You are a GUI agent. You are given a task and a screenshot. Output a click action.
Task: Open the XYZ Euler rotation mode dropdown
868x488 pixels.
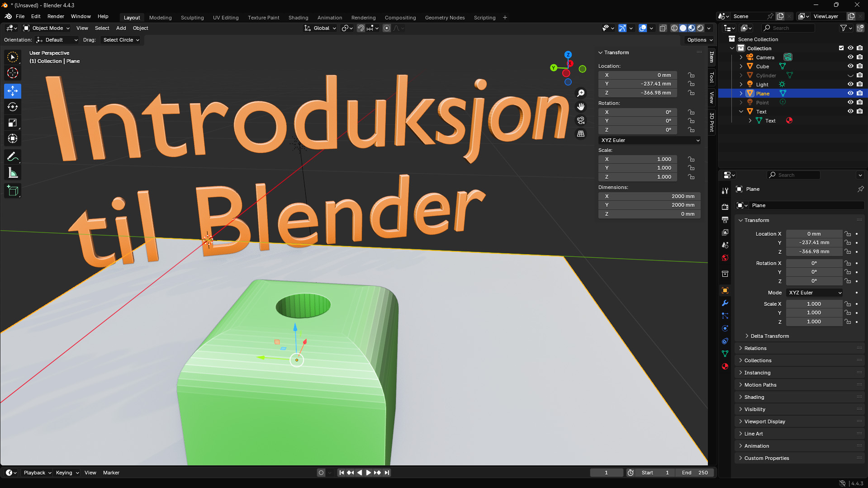coord(650,140)
